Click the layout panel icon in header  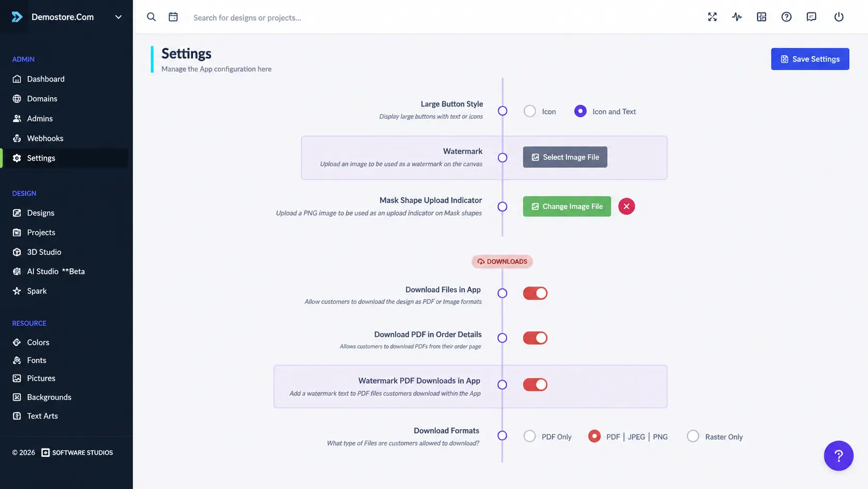762,17
